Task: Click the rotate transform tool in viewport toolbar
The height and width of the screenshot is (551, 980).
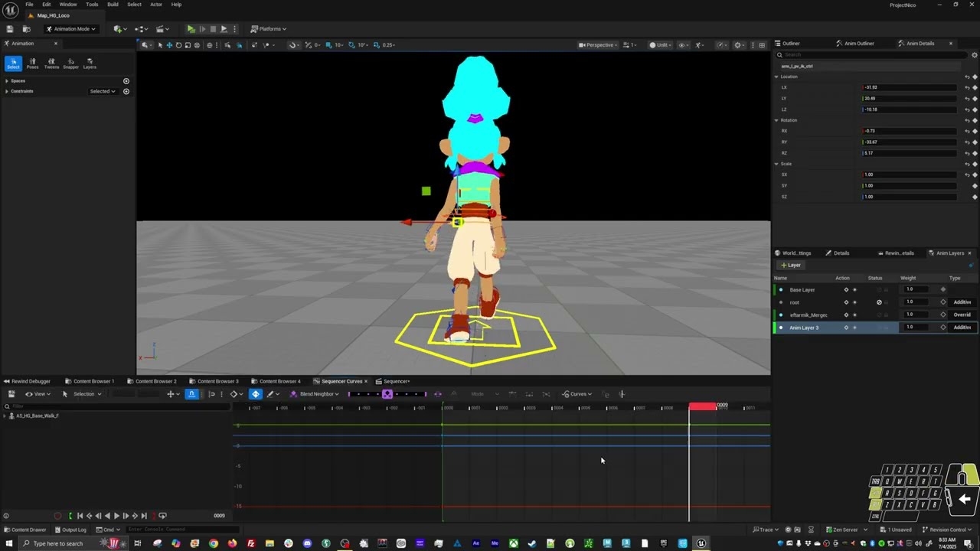Action: point(178,45)
